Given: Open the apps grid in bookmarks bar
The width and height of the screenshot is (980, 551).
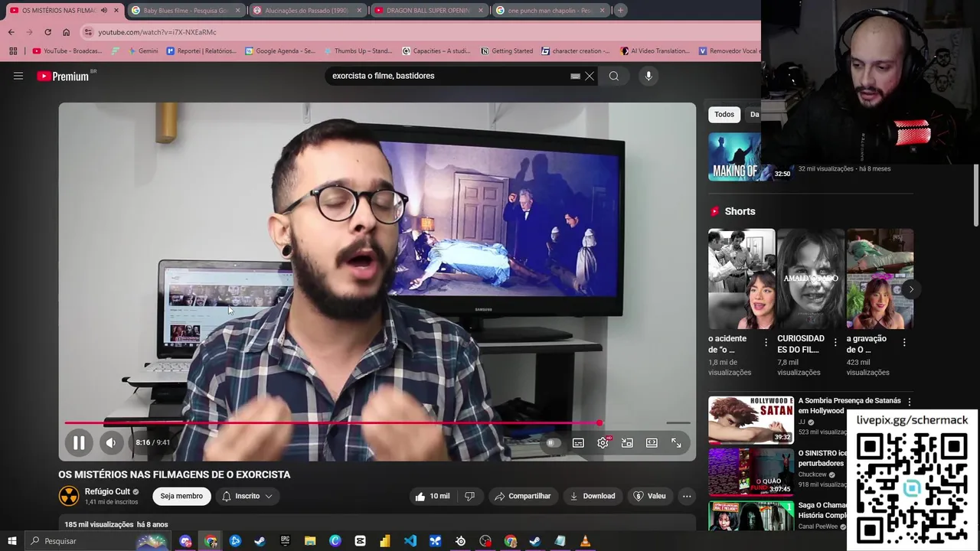Looking at the screenshot, I should point(13,51).
